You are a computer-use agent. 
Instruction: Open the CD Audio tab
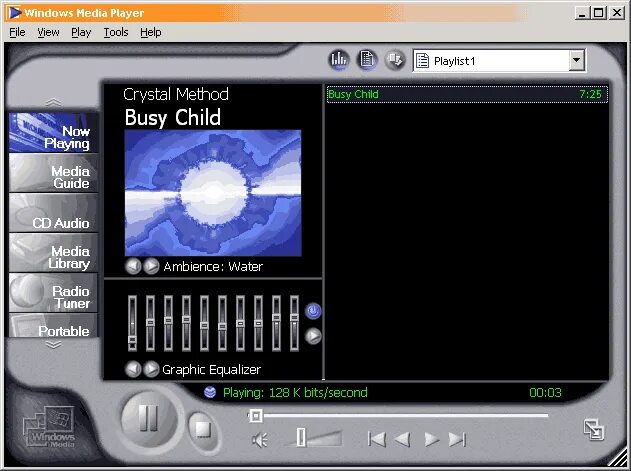point(54,213)
